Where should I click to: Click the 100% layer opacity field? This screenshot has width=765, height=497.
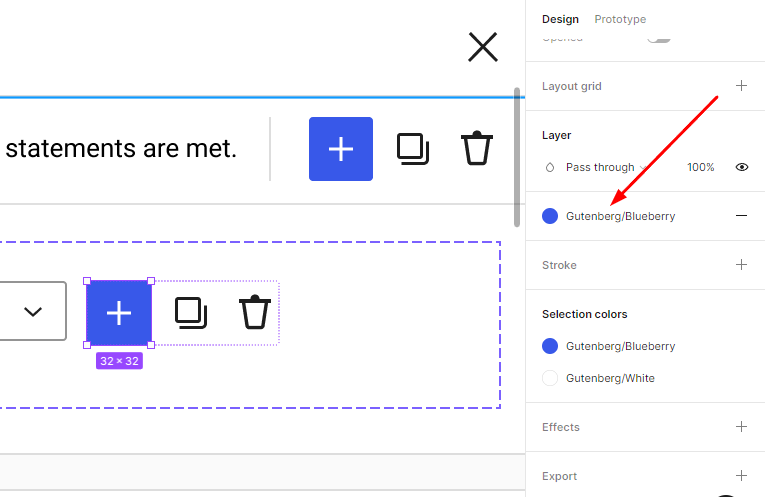pos(700,167)
